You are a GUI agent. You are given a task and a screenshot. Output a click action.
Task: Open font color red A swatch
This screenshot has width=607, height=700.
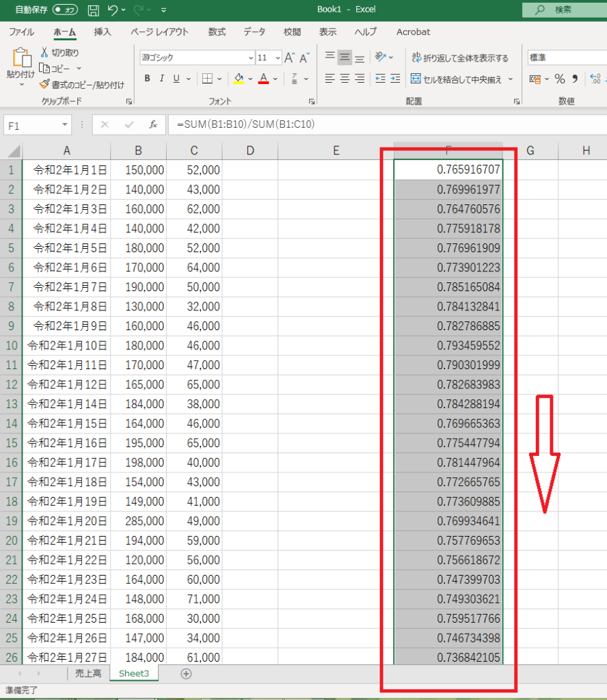click(264, 79)
